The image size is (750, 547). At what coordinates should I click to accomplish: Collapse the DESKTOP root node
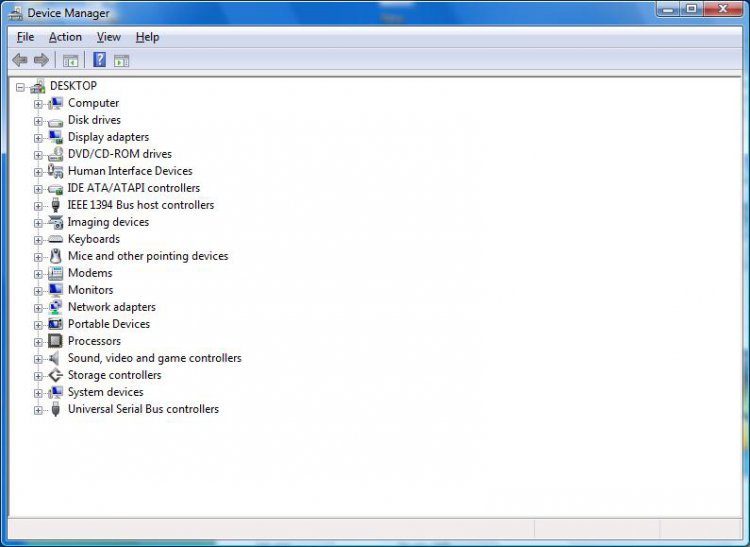coord(20,87)
